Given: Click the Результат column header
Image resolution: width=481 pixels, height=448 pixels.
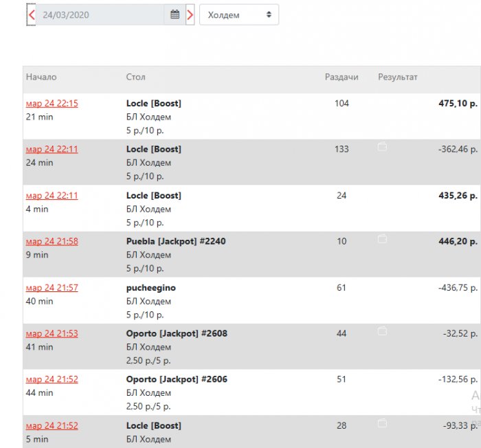Looking at the screenshot, I should click(x=398, y=78).
